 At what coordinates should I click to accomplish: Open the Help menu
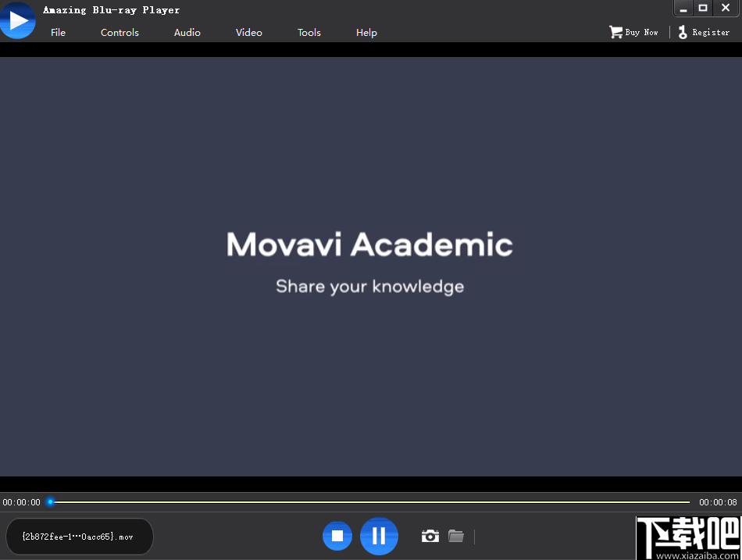(367, 33)
